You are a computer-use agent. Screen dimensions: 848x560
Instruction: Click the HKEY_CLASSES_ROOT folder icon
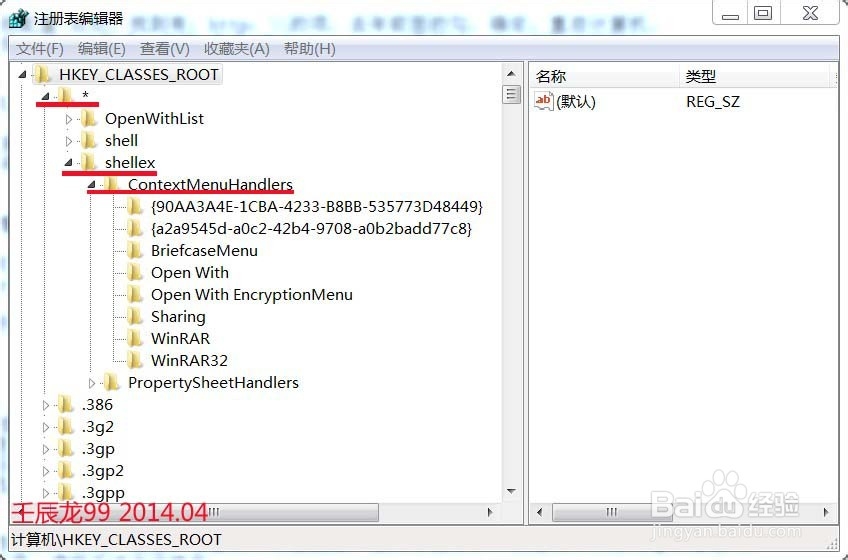pos(43,74)
